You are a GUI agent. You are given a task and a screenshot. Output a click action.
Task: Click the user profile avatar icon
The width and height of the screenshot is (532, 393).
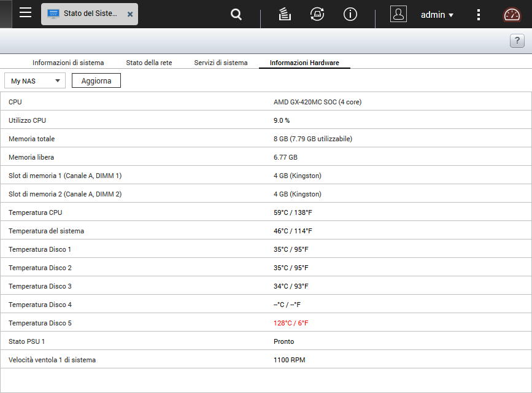(x=398, y=15)
